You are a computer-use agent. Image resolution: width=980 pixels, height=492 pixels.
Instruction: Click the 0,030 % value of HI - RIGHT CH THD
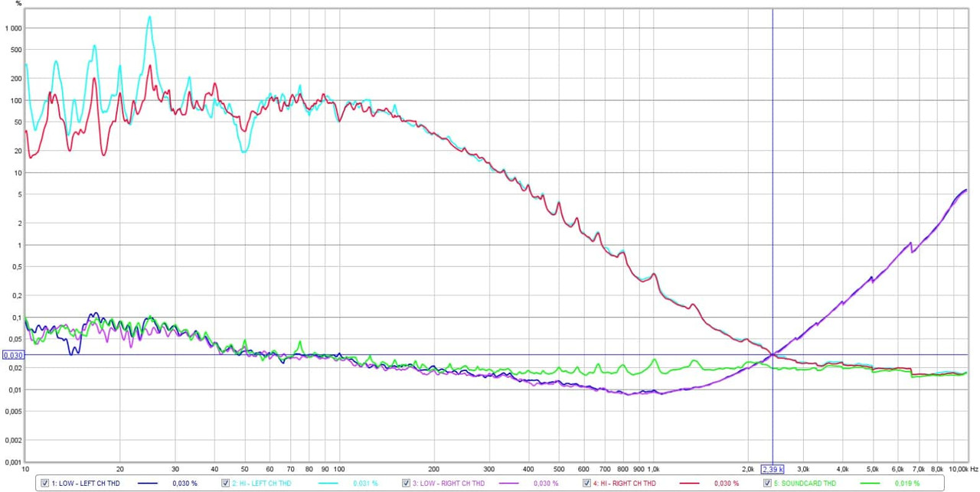727,484
